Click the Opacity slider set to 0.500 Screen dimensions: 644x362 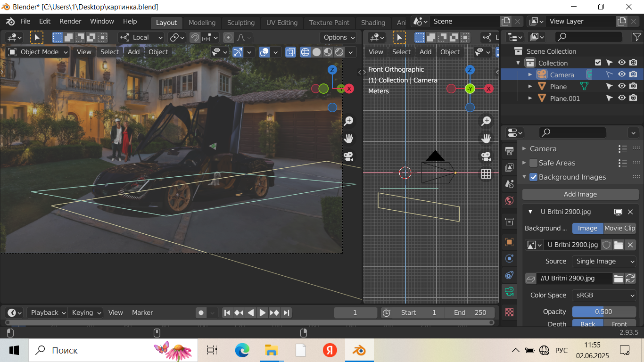click(603, 312)
